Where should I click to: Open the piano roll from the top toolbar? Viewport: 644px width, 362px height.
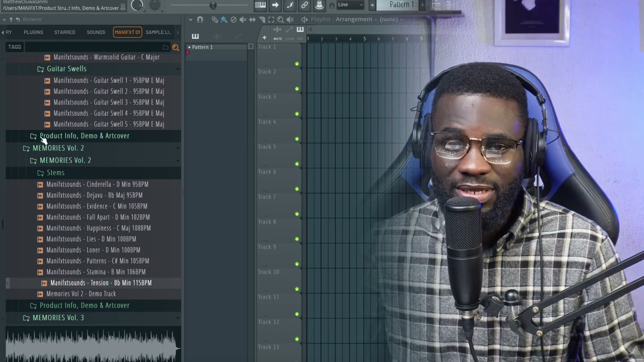(260, 5)
